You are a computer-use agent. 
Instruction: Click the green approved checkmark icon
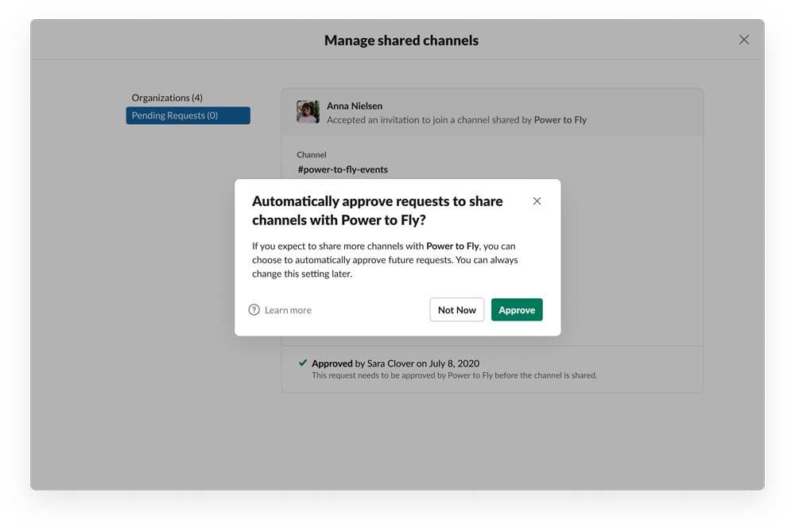point(303,363)
